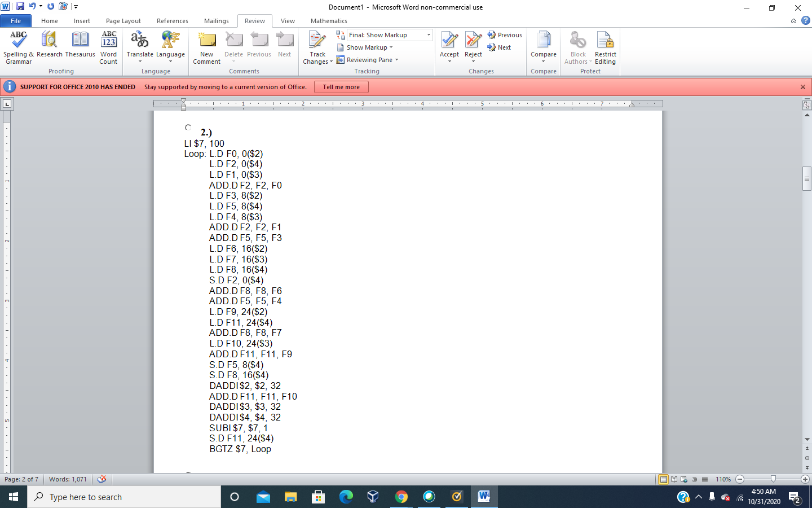Jump to next page with double-arrow button
Screen dimensions: 812x508
click(807, 467)
